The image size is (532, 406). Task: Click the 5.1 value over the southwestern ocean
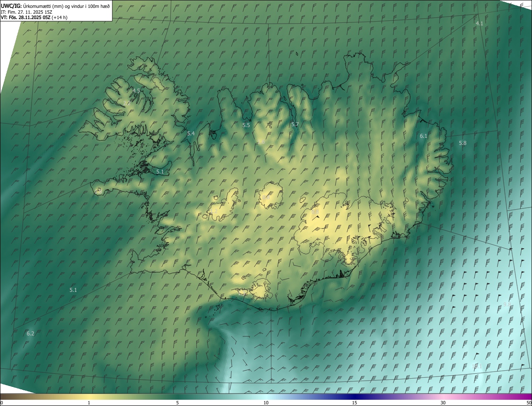(73, 290)
